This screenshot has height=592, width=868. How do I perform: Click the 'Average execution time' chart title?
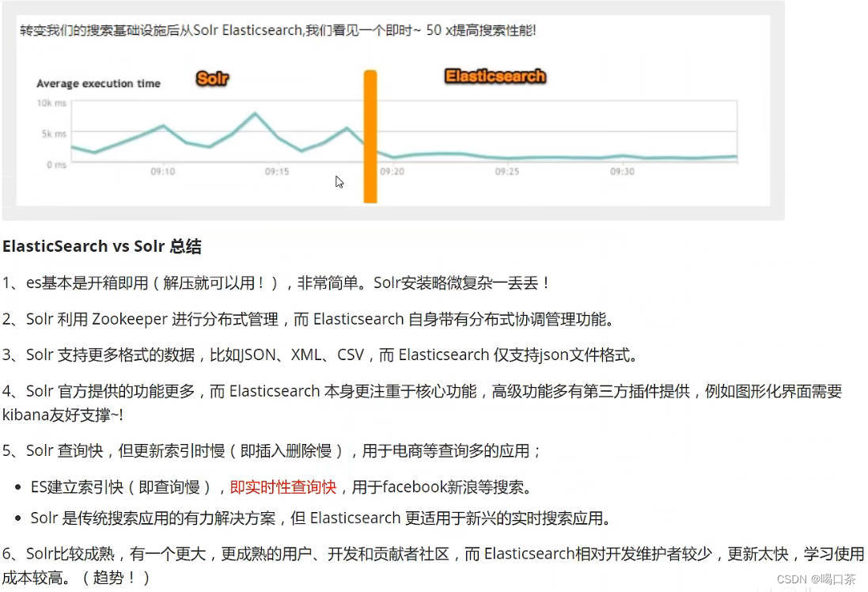(99, 84)
